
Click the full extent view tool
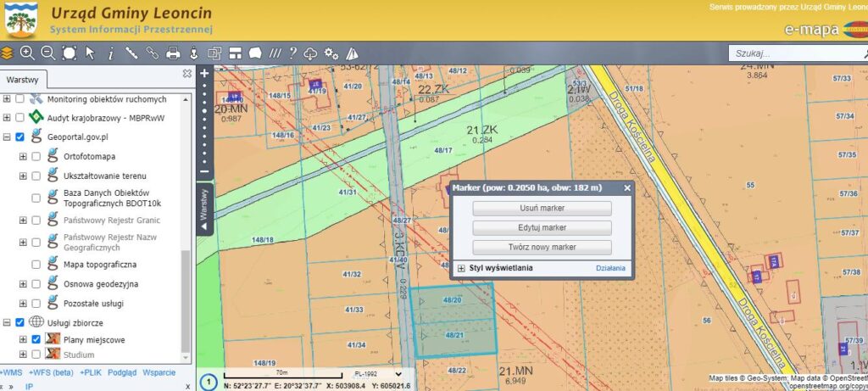70,53
